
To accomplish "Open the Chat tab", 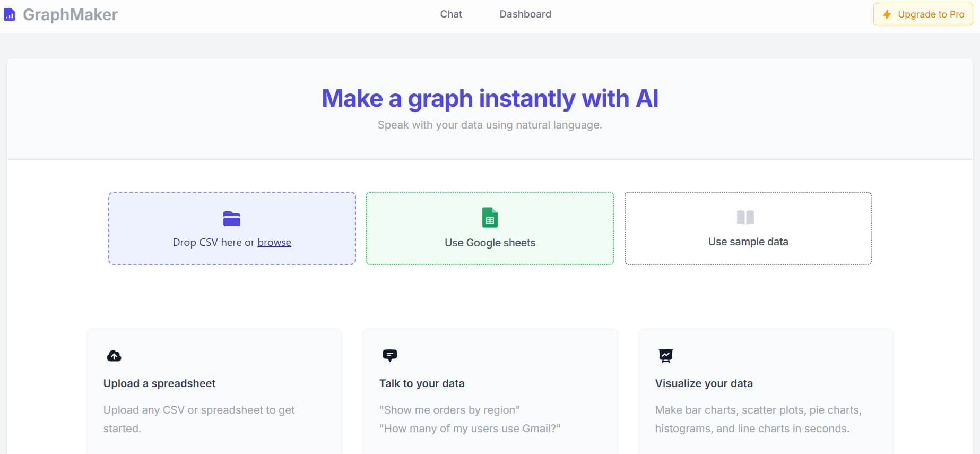I will (451, 14).
